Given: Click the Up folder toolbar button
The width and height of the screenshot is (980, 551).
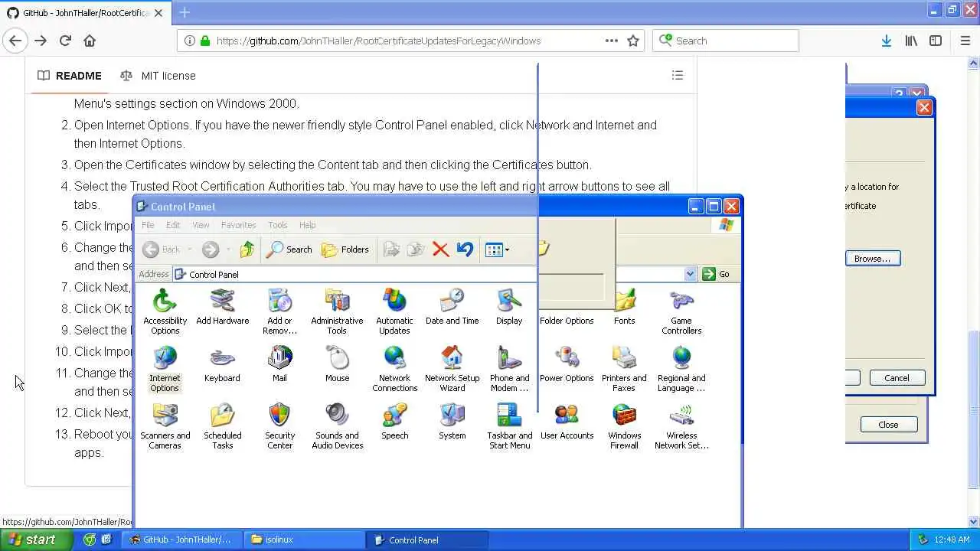Looking at the screenshot, I should 247,249.
